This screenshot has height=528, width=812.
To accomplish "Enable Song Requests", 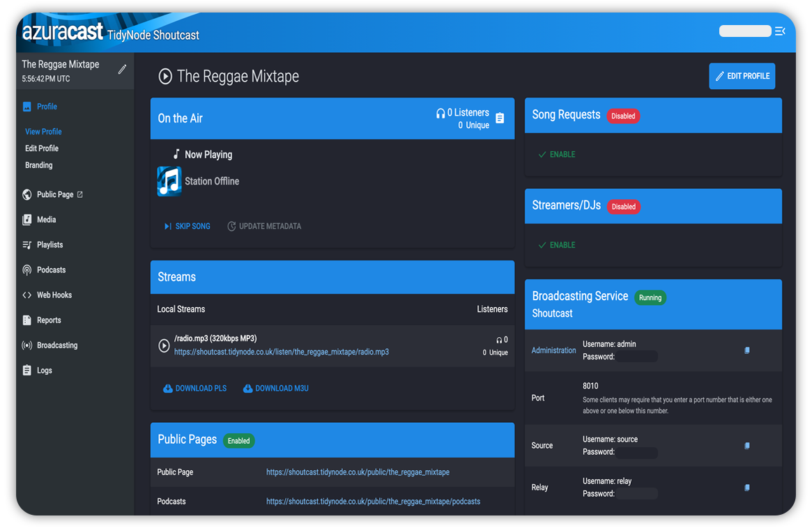I will [556, 155].
